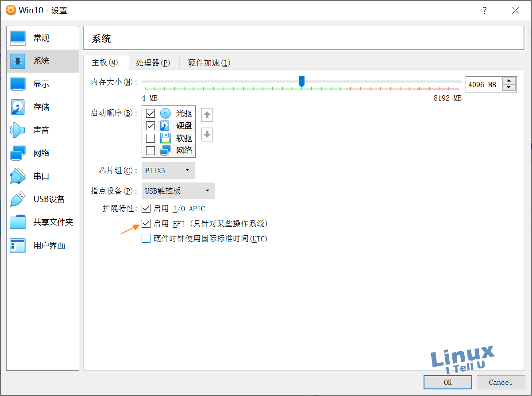532x396 pixels.
Task: Decrease memory with spinbox down arrow
Action: point(509,88)
